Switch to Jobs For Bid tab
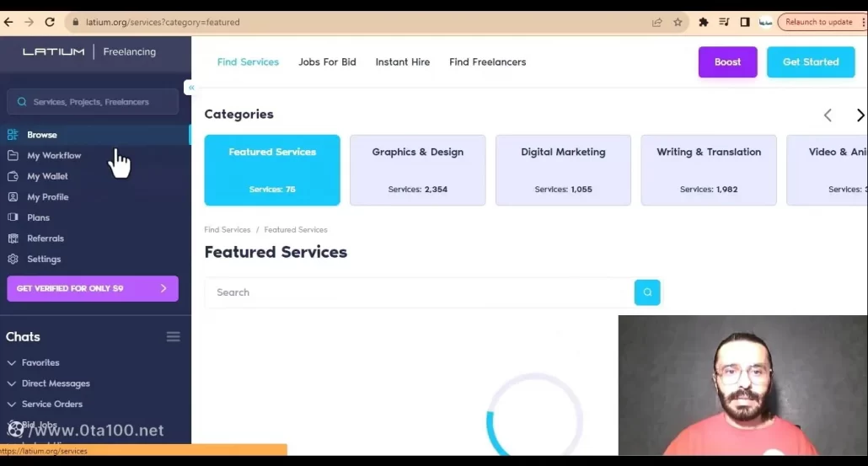 (327, 62)
